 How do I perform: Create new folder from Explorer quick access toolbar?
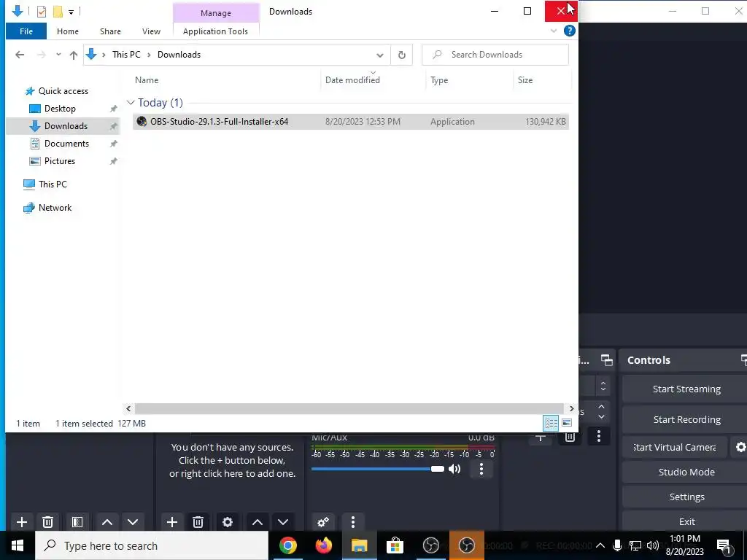(x=58, y=11)
